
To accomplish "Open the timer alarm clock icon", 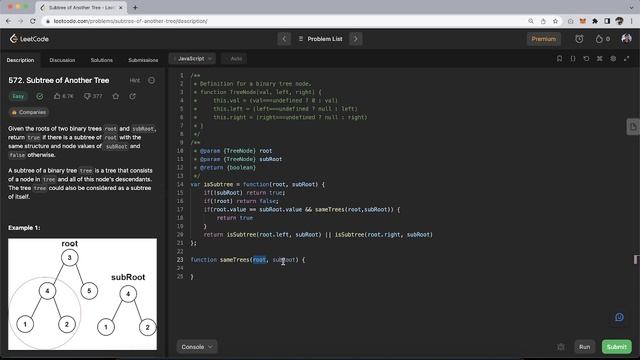I will point(579,39).
